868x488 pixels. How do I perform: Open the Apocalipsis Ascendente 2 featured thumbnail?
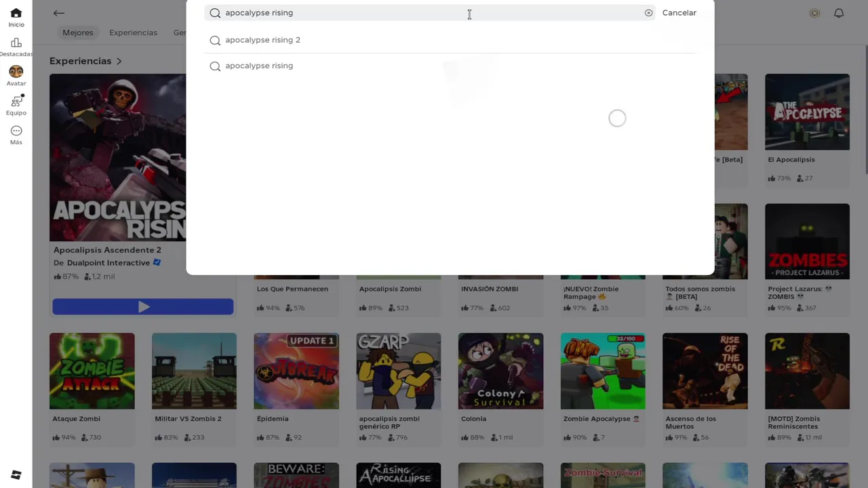click(x=117, y=157)
